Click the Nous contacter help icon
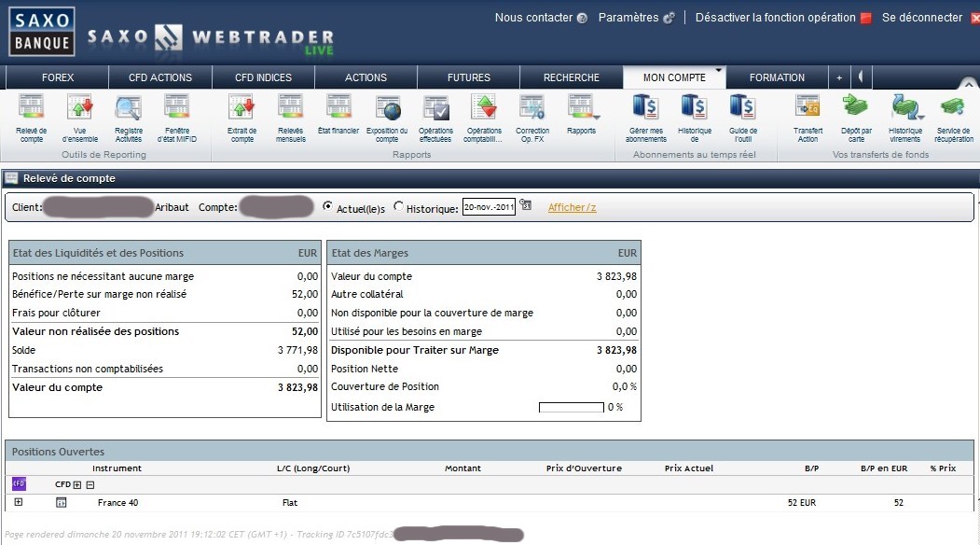Viewport: 980px width, 545px height. coord(582,18)
